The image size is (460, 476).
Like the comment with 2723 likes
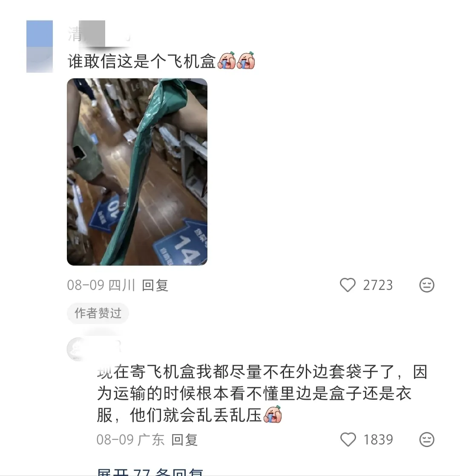pyautogui.click(x=348, y=285)
